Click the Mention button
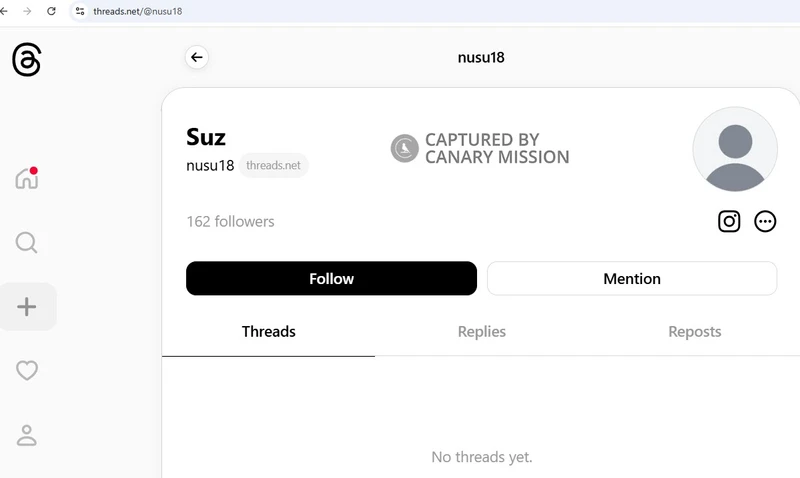The height and width of the screenshot is (478, 800). pyautogui.click(x=632, y=279)
